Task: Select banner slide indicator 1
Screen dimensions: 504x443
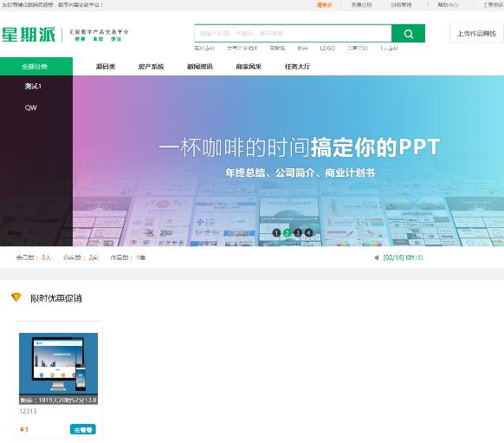Action: click(276, 233)
